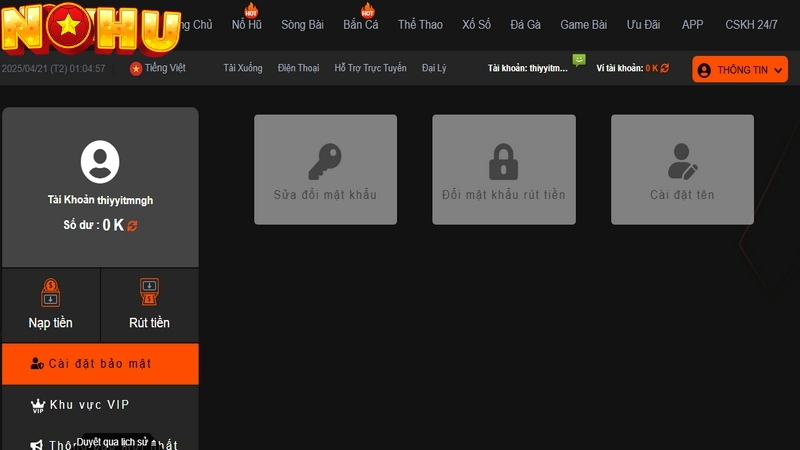The image size is (800, 450).
Task: Contact CSKH 24/7 support
Action: click(751, 24)
